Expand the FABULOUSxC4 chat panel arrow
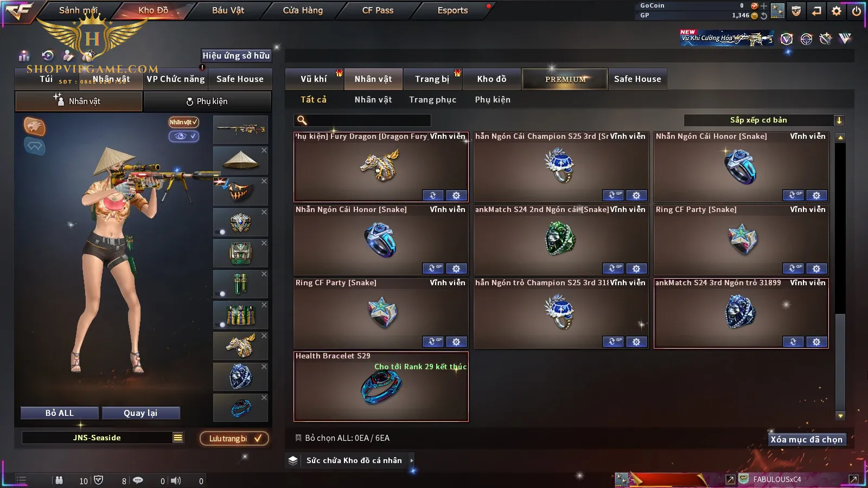Viewport: 868px width, 488px height. 853,479
